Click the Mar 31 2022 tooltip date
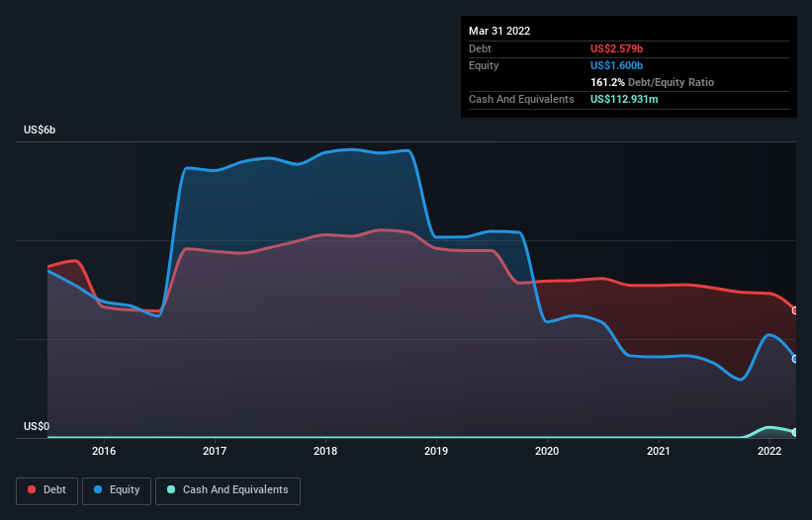The width and height of the screenshot is (812, 520). click(499, 31)
